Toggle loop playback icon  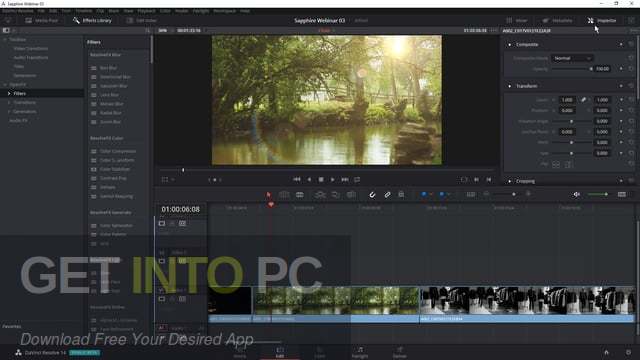pyautogui.click(x=357, y=179)
